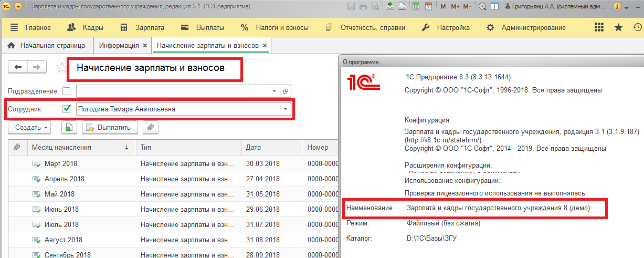The image size is (644, 258).
Task: Uncheck the Сотрудник filter checkbox
Action: (66, 109)
